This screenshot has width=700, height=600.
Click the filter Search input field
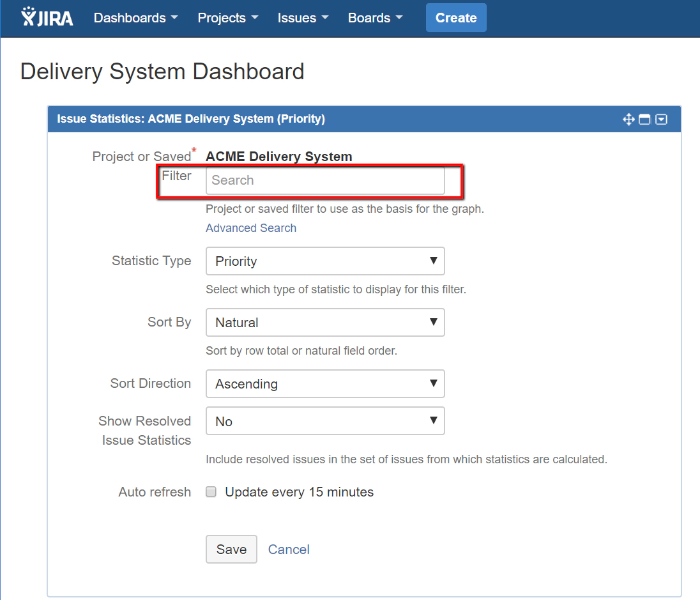coord(324,181)
